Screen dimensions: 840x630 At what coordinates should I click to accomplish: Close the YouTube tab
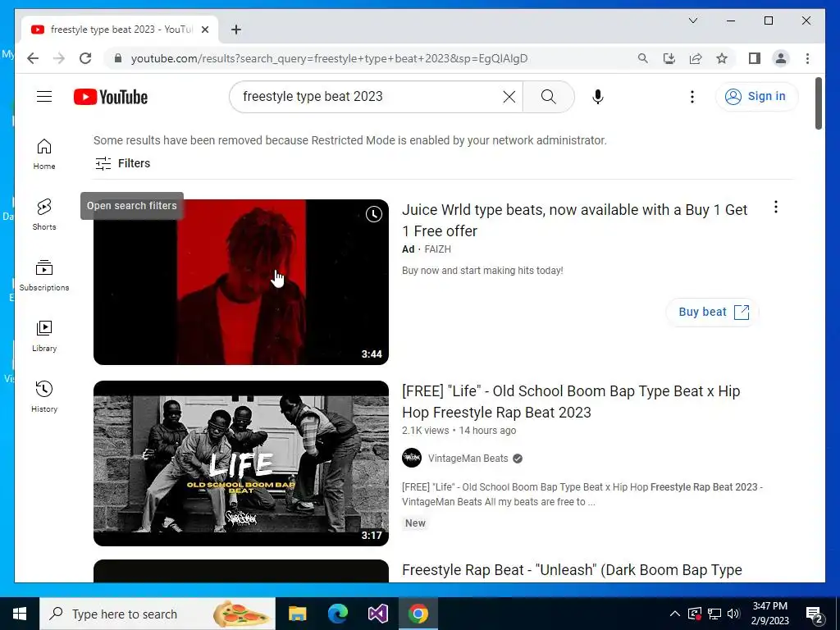(x=204, y=30)
